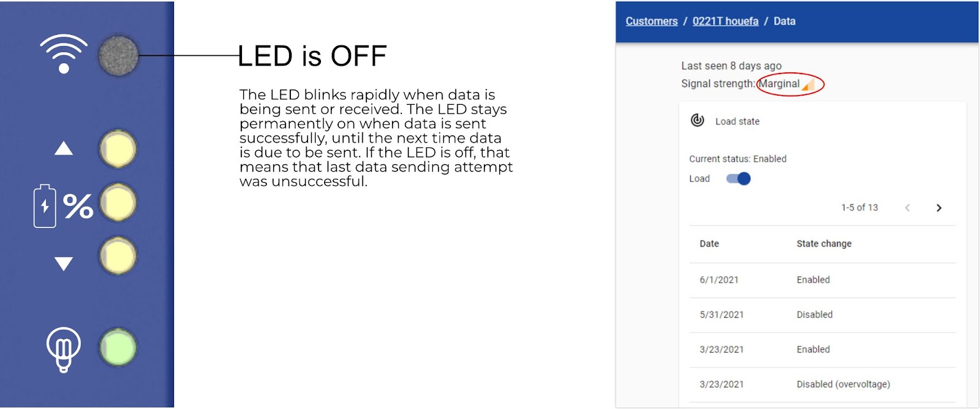The width and height of the screenshot is (980, 409).
Task: Go to next page of state changes
Action: click(x=939, y=208)
